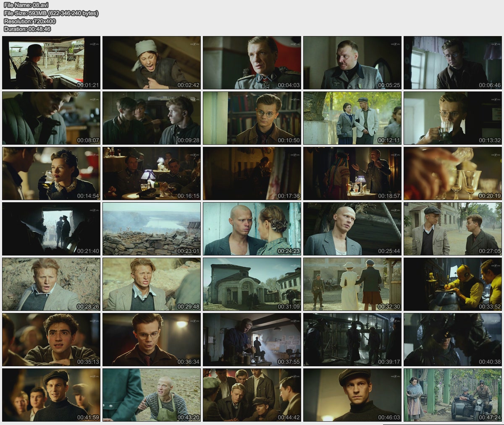Click the thumbnail at 00:39:17
Screen dimensions: 504x425
coord(352,339)
